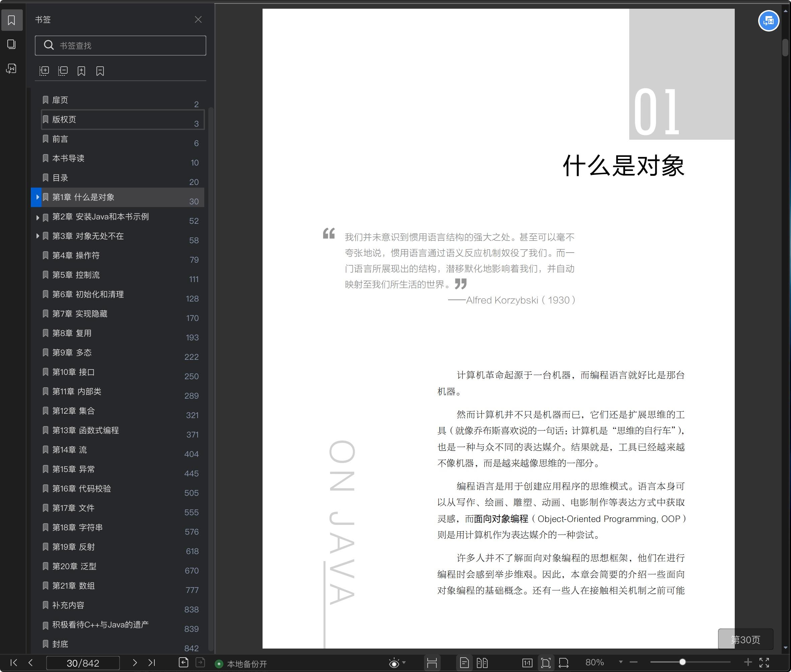The width and height of the screenshot is (791, 672).
Task: Toggle continuous scrolling view icon
Action: 432,663
